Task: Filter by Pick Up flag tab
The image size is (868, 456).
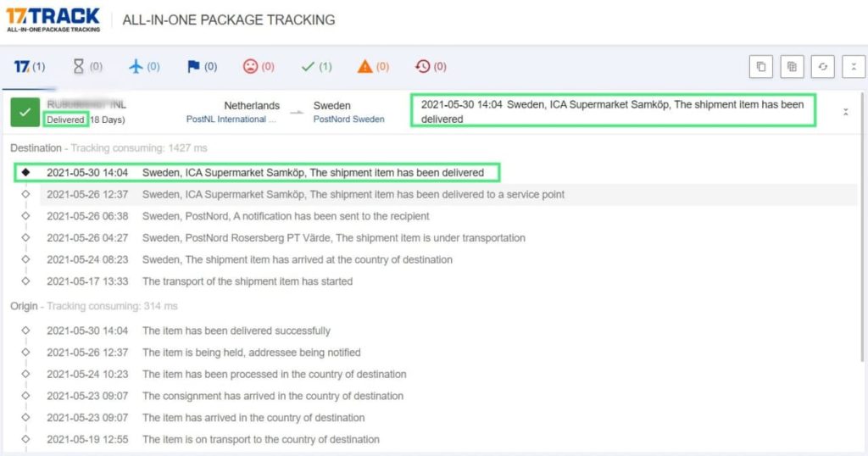Action: click(202, 66)
